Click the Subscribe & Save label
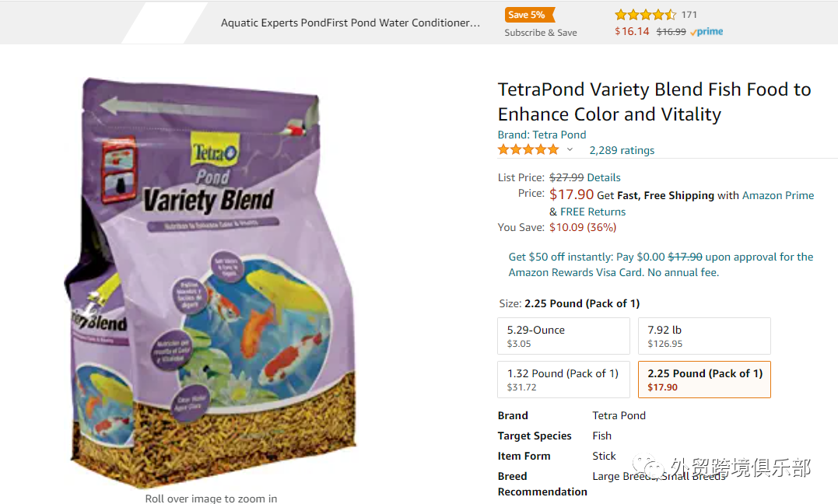This screenshot has width=838, height=504. point(540,33)
